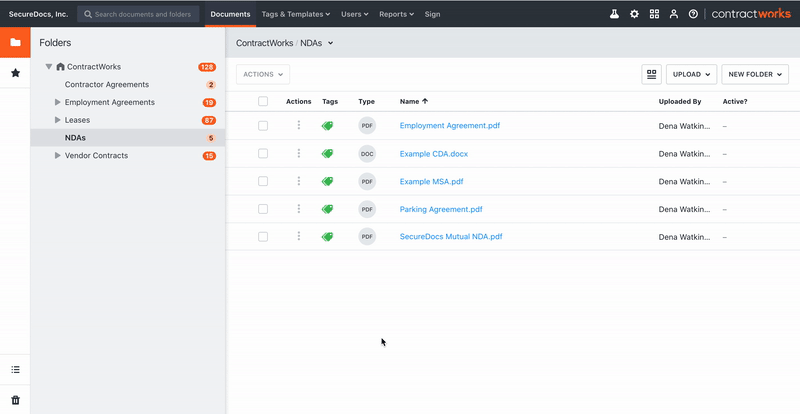Open the Tags & Templates menu
The image size is (800, 414).
coord(296,14)
